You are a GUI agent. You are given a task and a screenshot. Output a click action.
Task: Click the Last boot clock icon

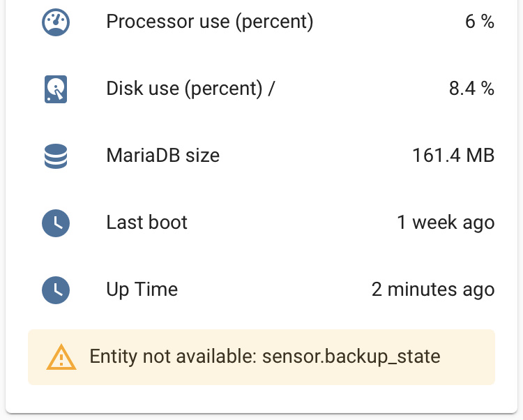(56, 223)
